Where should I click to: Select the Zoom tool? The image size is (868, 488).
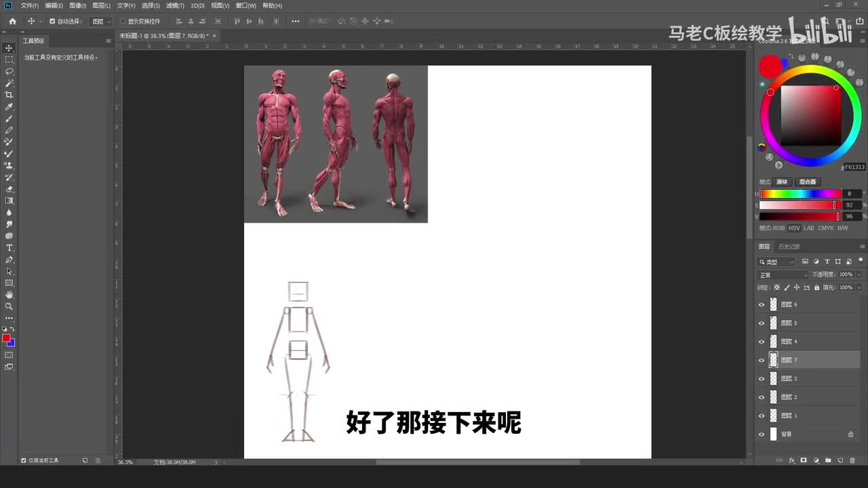[x=9, y=306]
